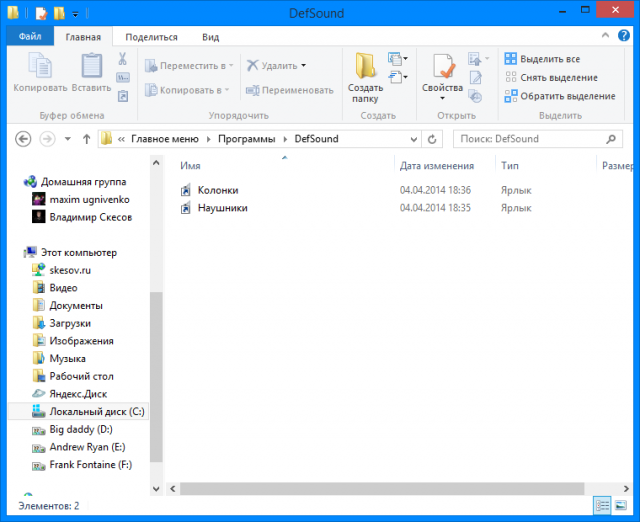Click the New folder icon in title bar
The width and height of the screenshot is (640, 522).
[59, 13]
